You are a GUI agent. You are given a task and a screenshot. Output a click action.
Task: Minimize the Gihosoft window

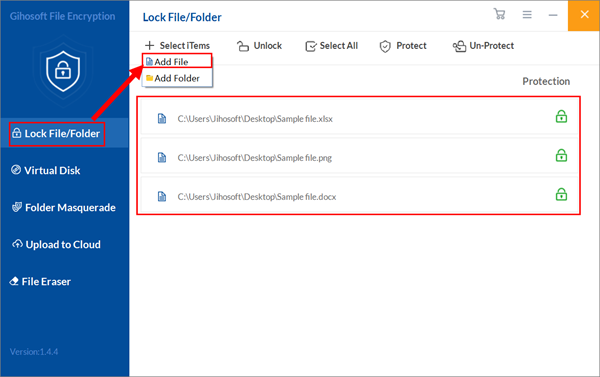[553, 15]
